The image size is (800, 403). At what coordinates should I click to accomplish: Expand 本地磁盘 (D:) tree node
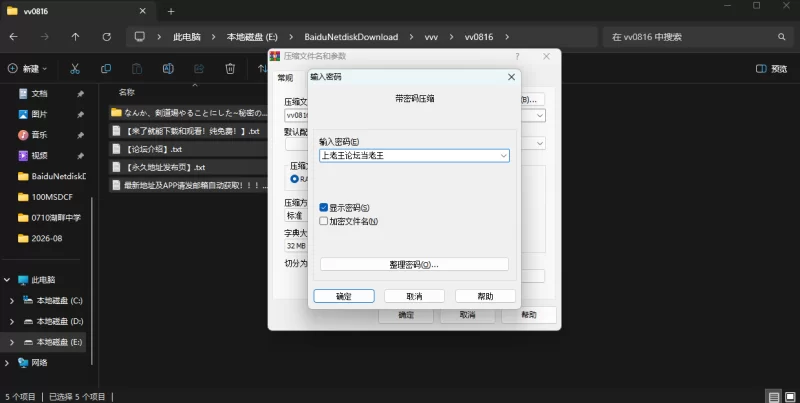[x=12, y=321]
